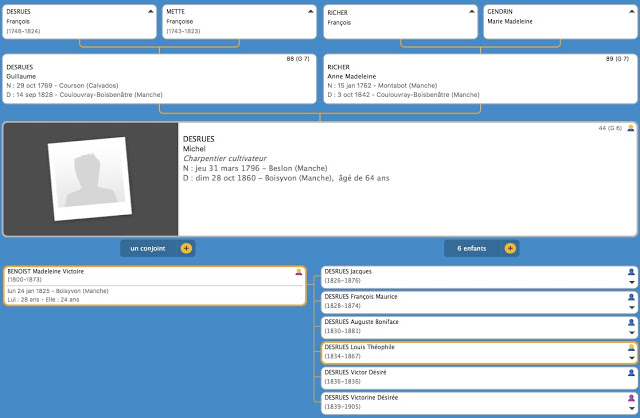Open the 'un conjoint' button
Screen dimensions: 640x418
(x=148, y=248)
